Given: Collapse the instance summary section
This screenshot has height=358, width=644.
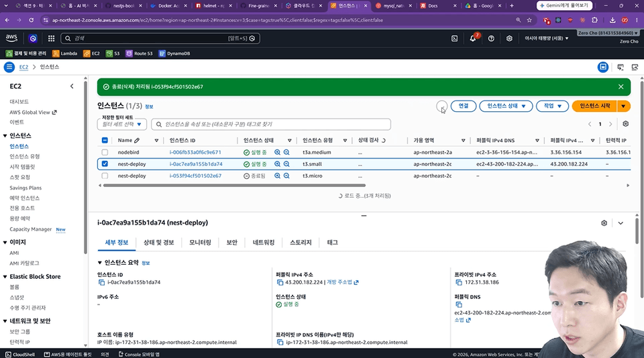Looking at the screenshot, I should (x=100, y=263).
